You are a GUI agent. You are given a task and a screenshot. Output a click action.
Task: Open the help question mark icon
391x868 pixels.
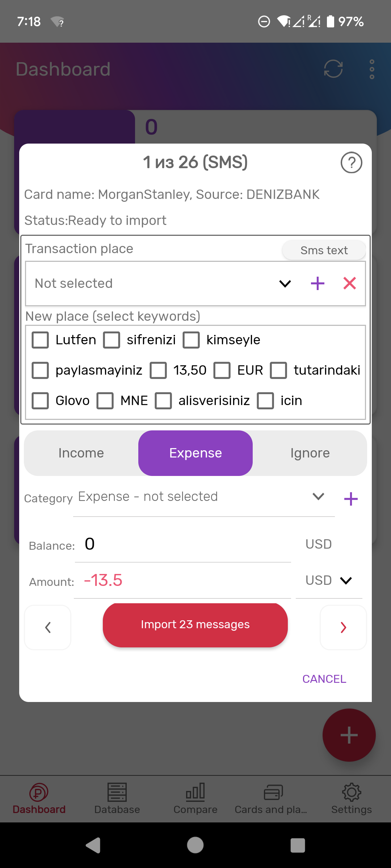click(x=351, y=163)
